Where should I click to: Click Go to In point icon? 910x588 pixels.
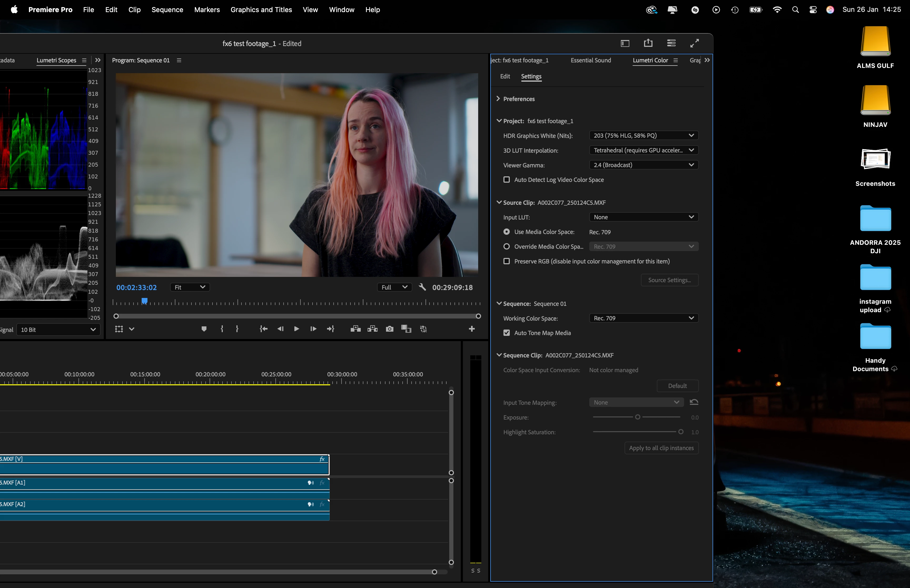[264, 329]
